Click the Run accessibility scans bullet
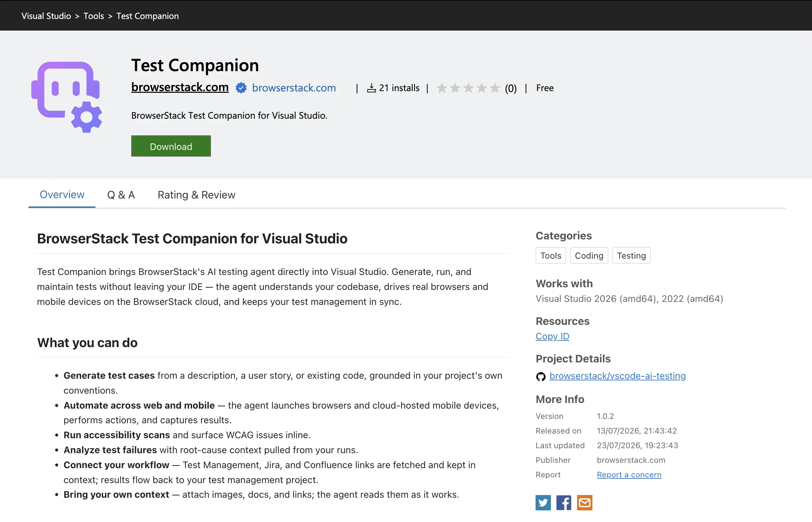The width and height of the screenshot is (812, 522). (x=187, y=435)
